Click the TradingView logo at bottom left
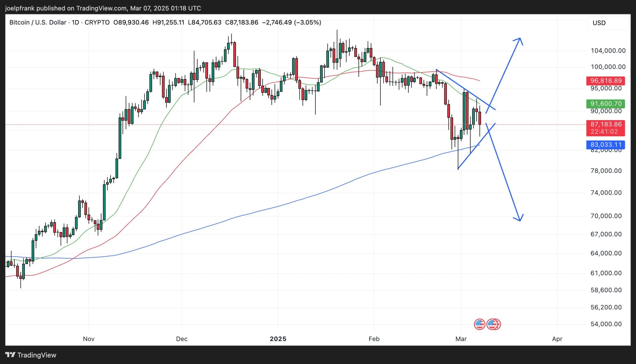The height and width of the screenshot is (364, 636). [31, 355]
